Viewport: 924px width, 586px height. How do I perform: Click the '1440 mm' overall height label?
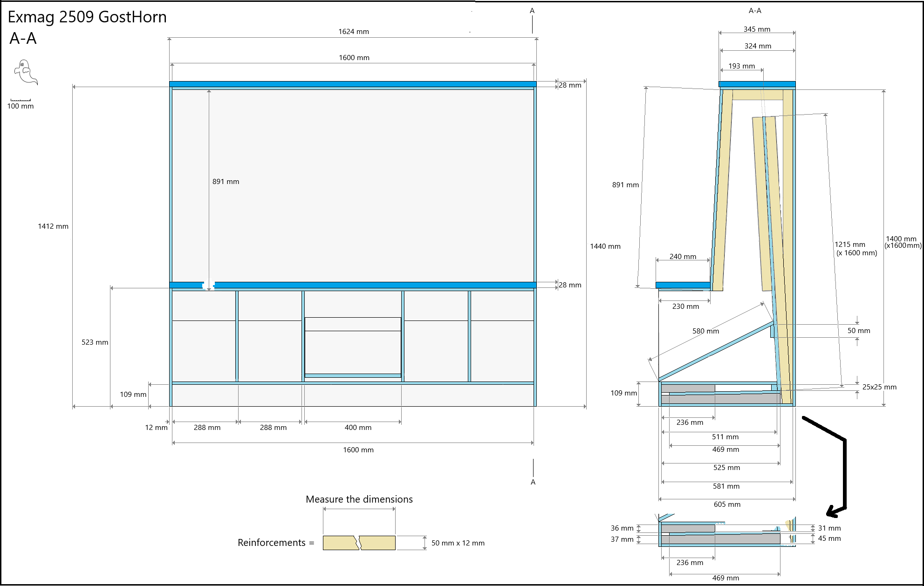pos(605,246)
